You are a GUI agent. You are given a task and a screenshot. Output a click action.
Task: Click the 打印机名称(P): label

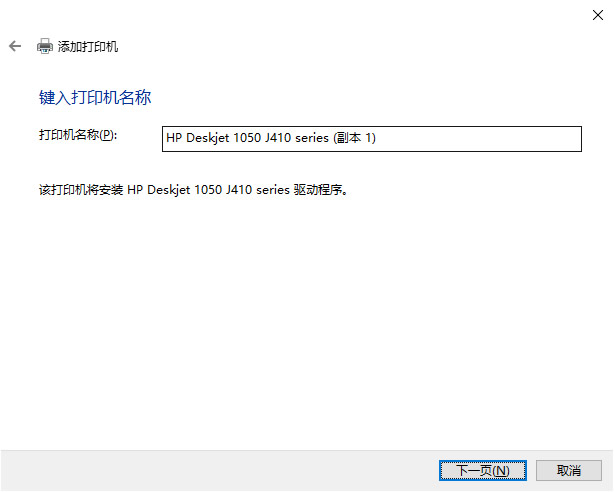78,135
